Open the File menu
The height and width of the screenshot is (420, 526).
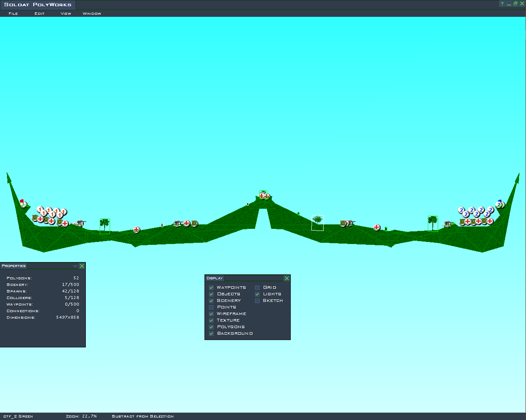point(13,14)
